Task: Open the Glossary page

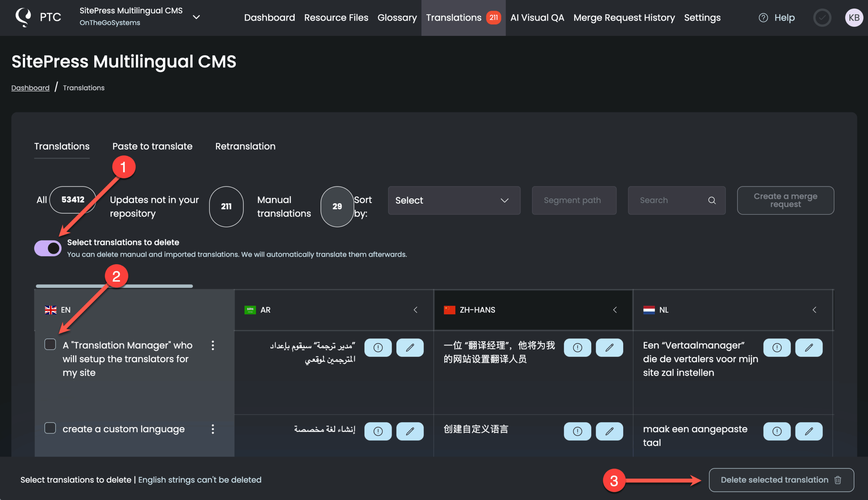Action: pos(397,18)
